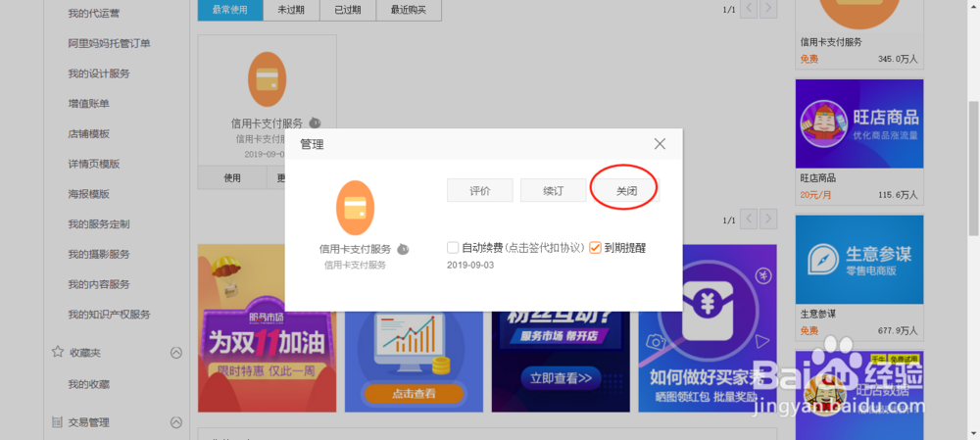Open 我的代运营 in sidebar

coord(94,13)
